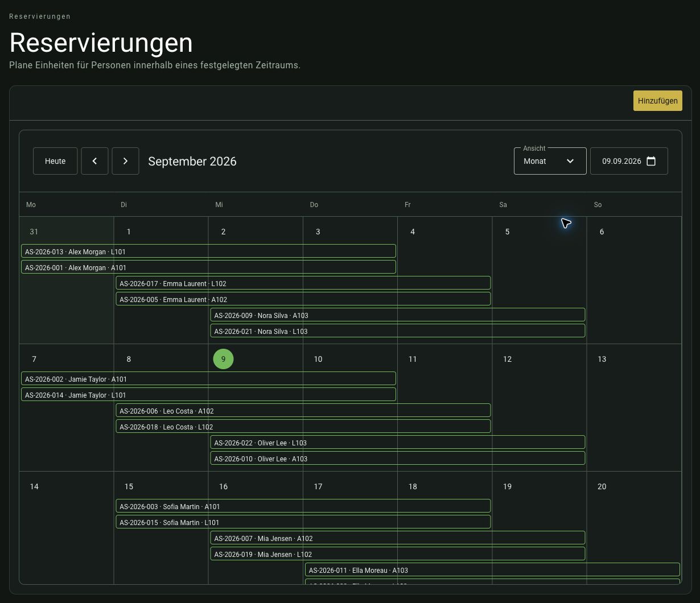Viewport: 700px width, 603px height.
Task: Open reservation AS-2026-001 Alex Morgan A101
Action: [208, 267]
